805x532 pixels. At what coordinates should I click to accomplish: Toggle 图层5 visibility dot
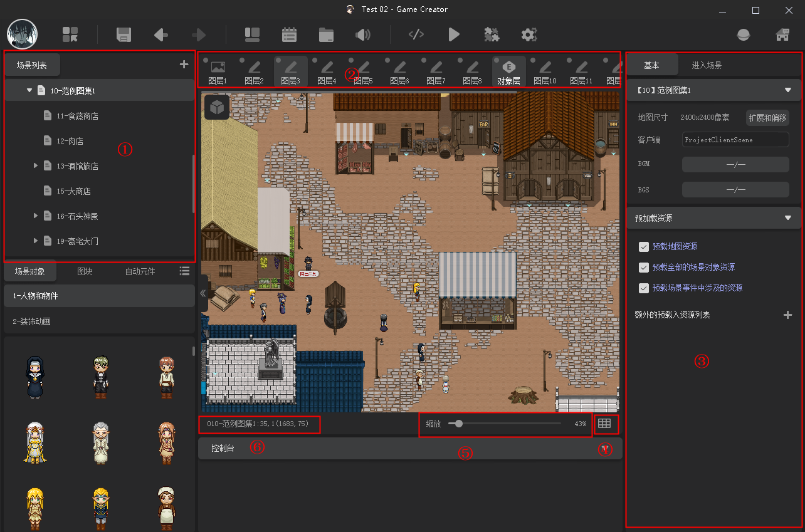[x=351, y=61]
